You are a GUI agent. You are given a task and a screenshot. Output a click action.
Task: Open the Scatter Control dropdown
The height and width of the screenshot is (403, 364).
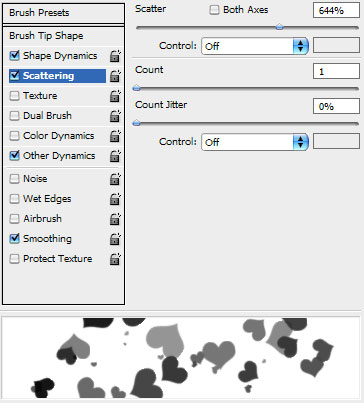[x=255, y=46]
